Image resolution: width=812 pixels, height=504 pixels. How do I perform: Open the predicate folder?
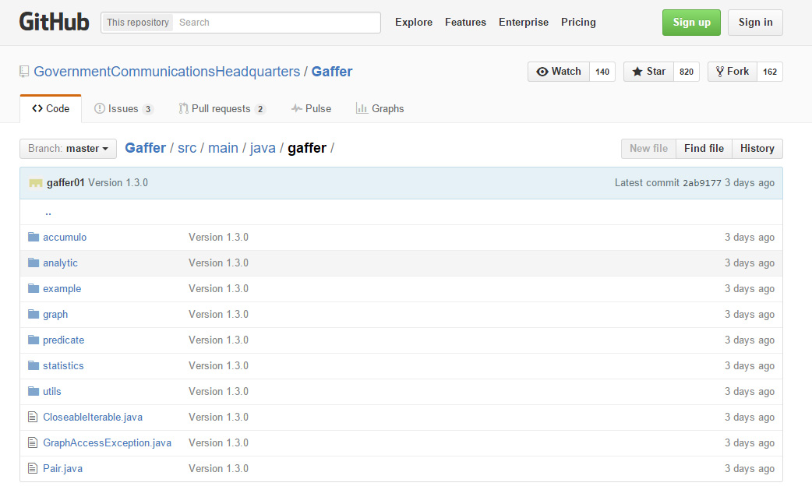click(64, 340)
